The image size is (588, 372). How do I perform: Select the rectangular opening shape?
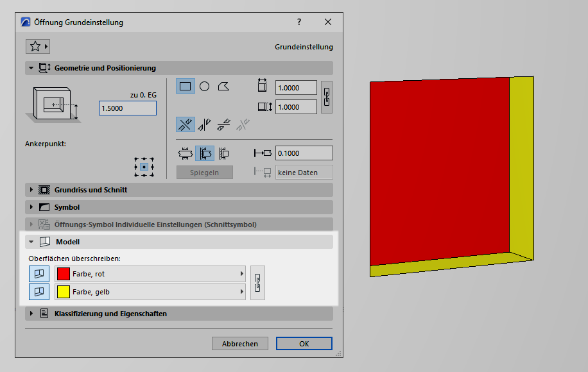186,87
